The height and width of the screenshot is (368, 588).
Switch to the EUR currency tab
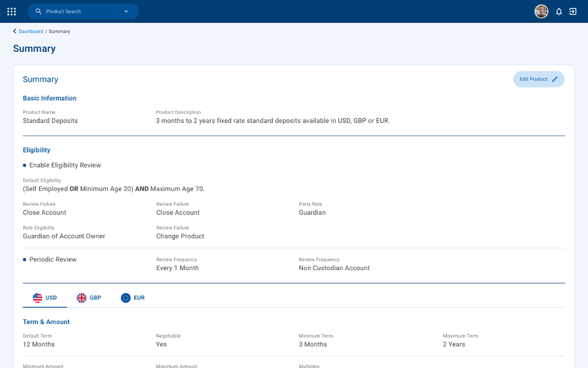pos(132,298)
